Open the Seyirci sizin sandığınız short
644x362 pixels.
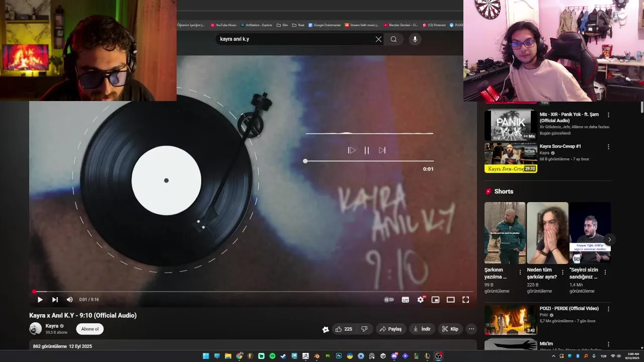590,233
